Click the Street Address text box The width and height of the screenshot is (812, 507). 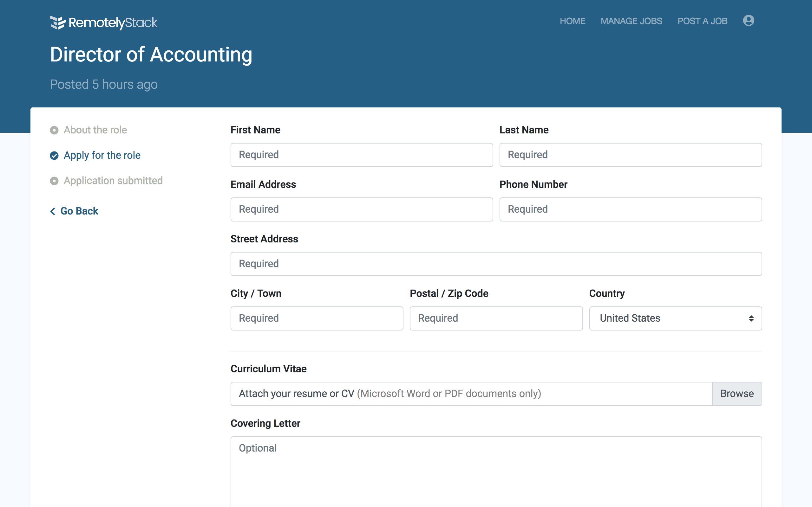click(x=496, y=264)
